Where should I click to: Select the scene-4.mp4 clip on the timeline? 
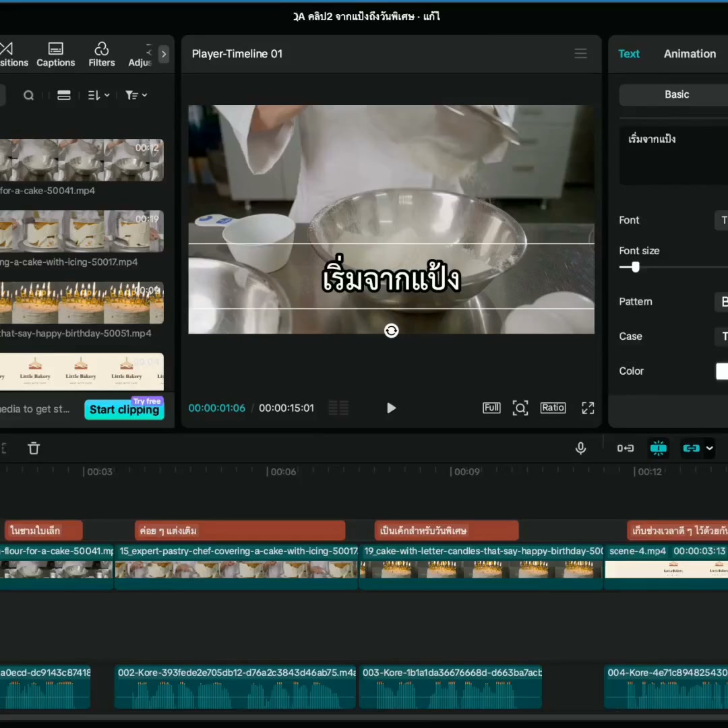coord(666,567)
